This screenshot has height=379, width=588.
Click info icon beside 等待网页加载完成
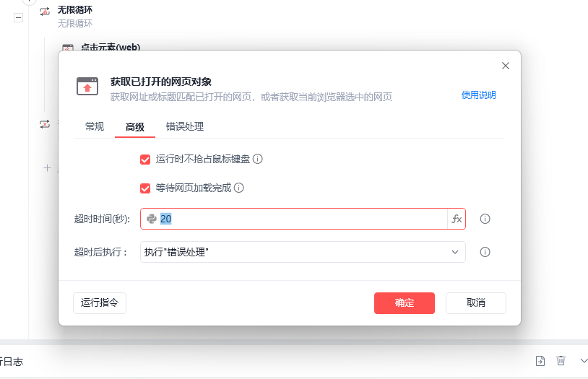[239, 188]
